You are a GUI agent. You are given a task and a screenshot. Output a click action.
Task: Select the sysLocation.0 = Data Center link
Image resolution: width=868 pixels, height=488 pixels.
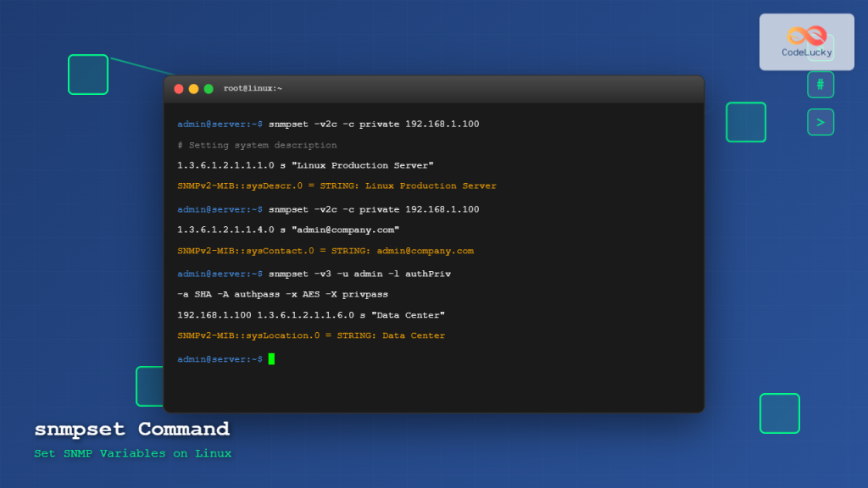click(310, 335)
